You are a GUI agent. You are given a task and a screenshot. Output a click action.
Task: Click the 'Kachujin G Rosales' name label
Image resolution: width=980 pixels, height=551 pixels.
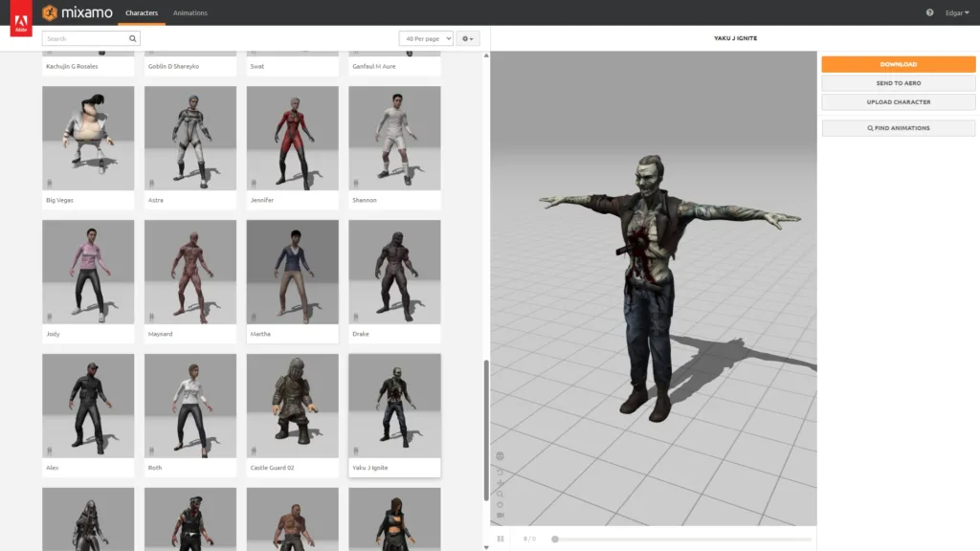(x=72, y=66)
